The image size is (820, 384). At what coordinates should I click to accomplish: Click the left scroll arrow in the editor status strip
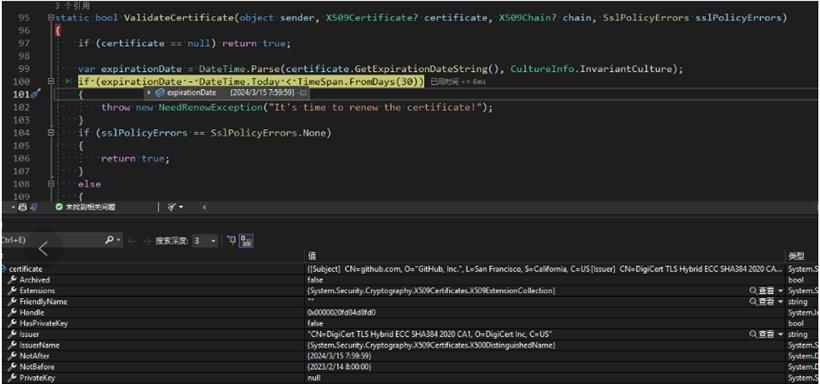pyautogui.click(x=204, y=207)
